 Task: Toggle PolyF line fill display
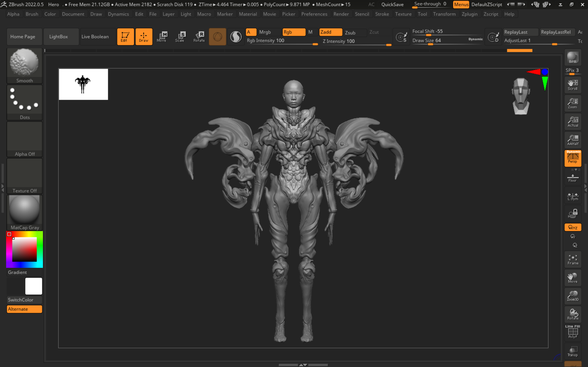click(572, 332)
